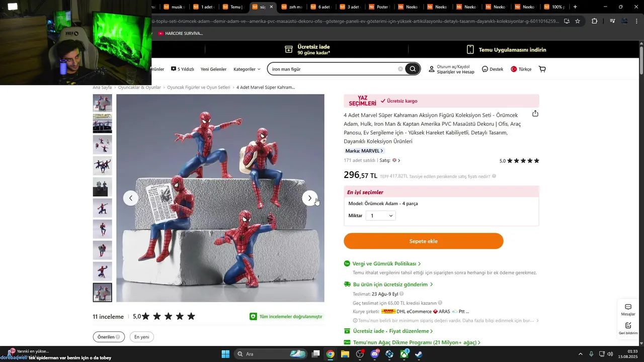Open Destek support
644x362 pixels.
click(x=493, y=69)
